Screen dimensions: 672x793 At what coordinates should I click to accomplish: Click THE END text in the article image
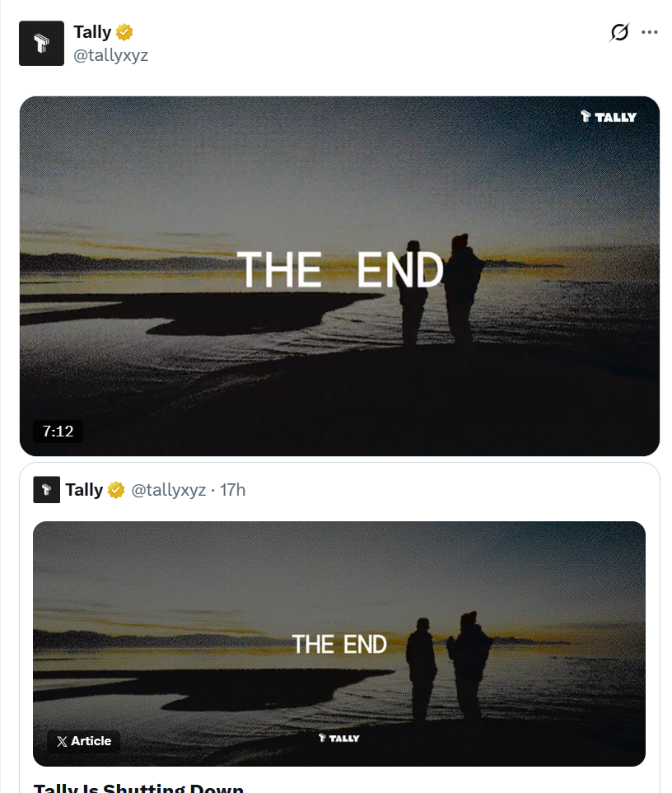(x=339, y=644)
